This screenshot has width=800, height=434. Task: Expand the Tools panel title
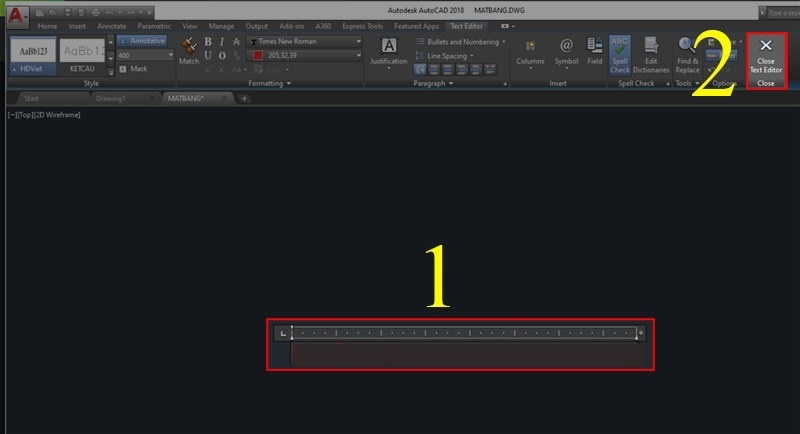pos(687,83)
